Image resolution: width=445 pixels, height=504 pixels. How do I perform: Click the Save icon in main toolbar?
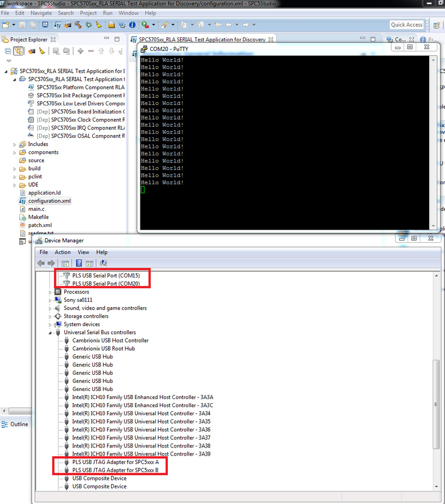22,25
